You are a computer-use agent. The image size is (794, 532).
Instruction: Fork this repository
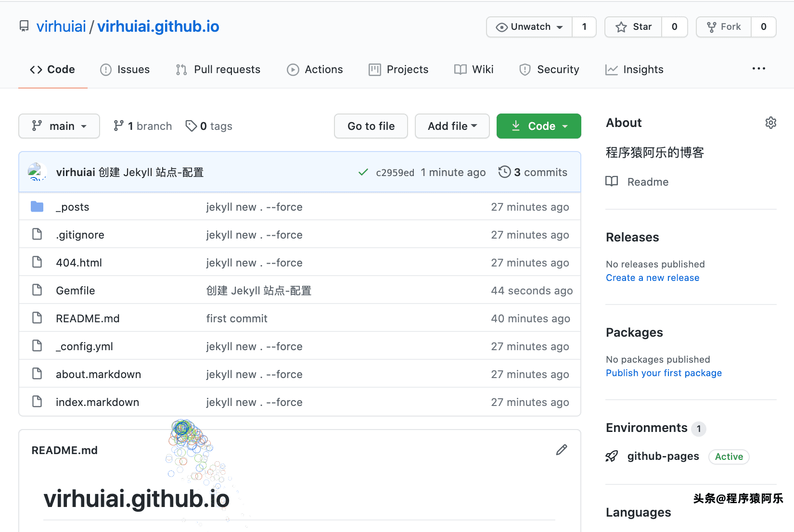coord(723,27)
